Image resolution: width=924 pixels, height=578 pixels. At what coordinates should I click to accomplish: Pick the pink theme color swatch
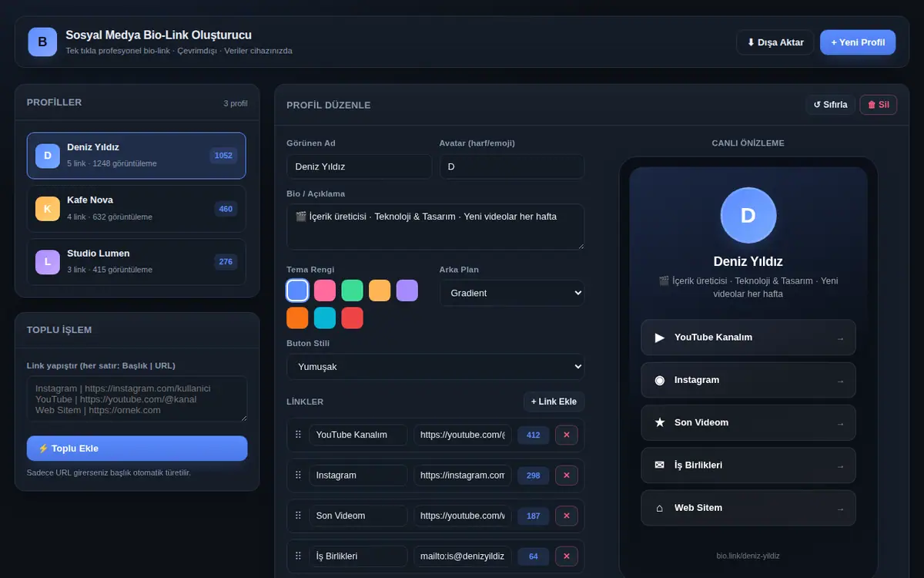[325, 291]
